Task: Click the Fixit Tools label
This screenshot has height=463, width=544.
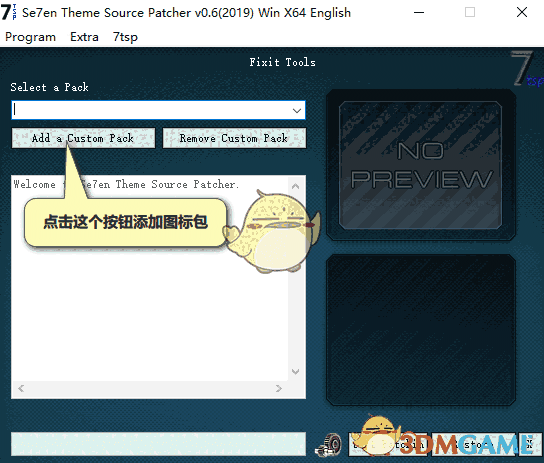Action: [x=282, y=62]
